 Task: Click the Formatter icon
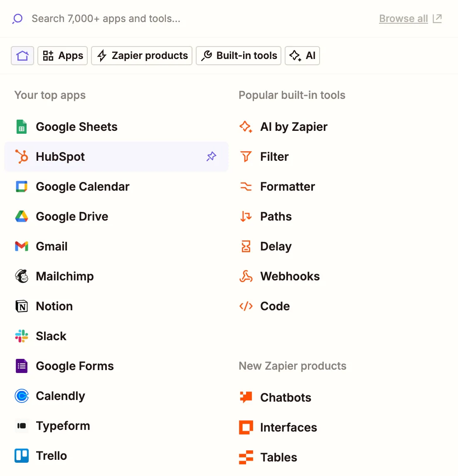click(x=246, y=186)
